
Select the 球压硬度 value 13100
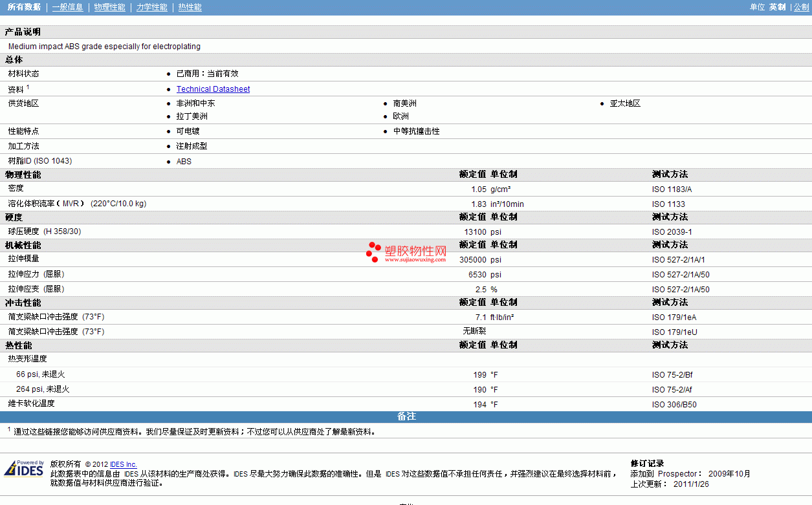tap(475, 232)
